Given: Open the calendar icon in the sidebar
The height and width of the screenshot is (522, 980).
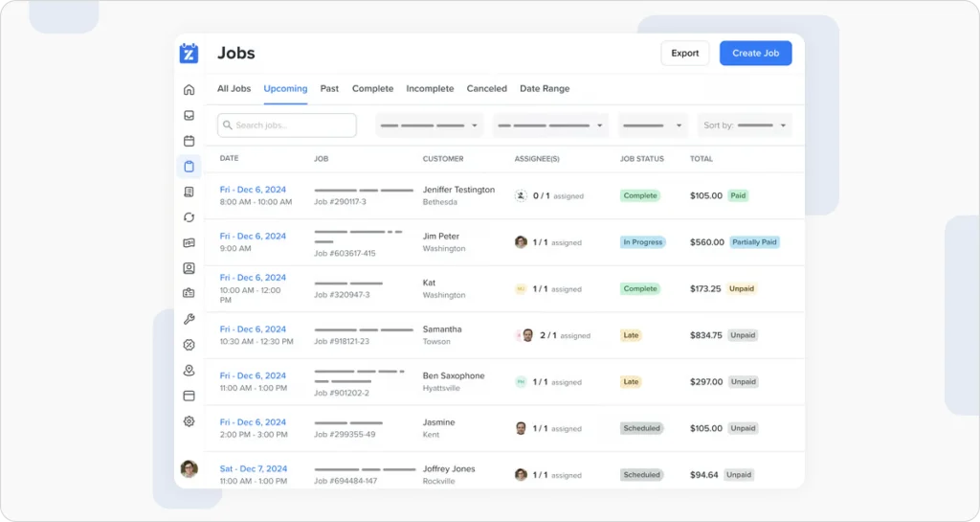Looking at the screenshot, I should coord(189,142).
